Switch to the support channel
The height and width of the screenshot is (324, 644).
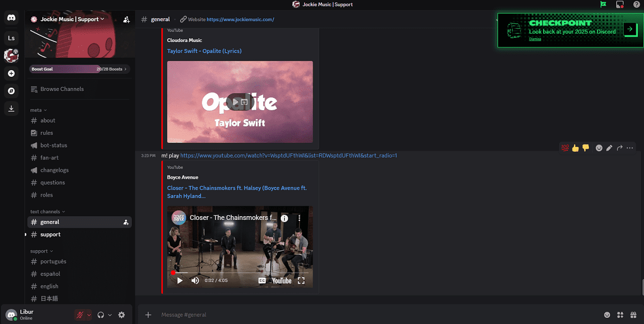[x=50, y=234]
